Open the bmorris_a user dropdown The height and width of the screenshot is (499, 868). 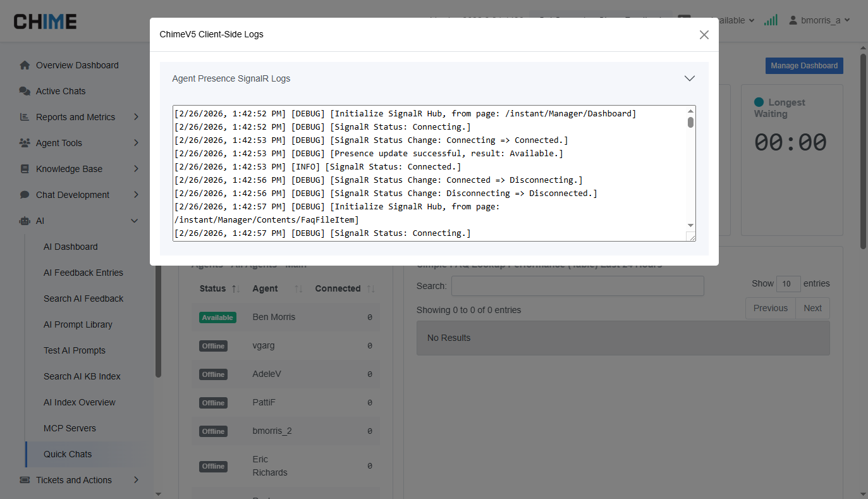pos(819,20)
